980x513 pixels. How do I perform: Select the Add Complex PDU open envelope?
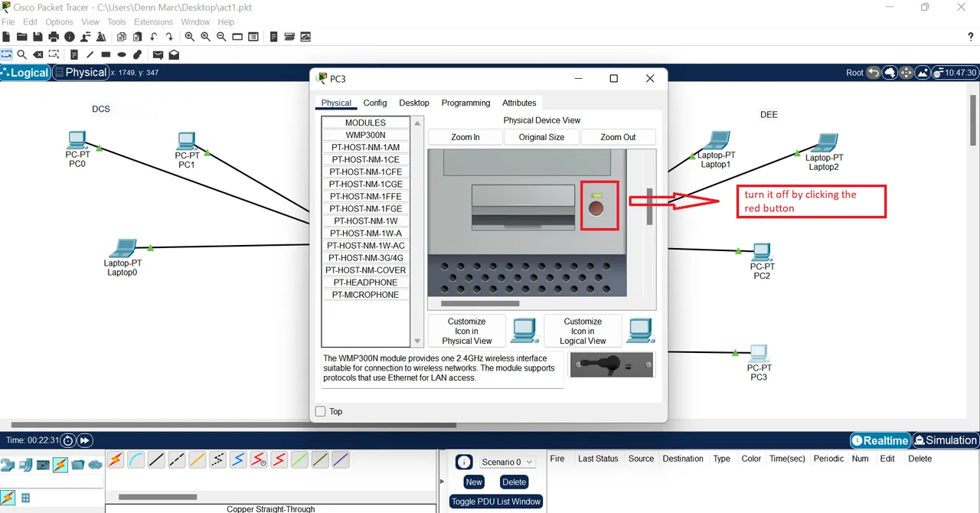(174, 54)
